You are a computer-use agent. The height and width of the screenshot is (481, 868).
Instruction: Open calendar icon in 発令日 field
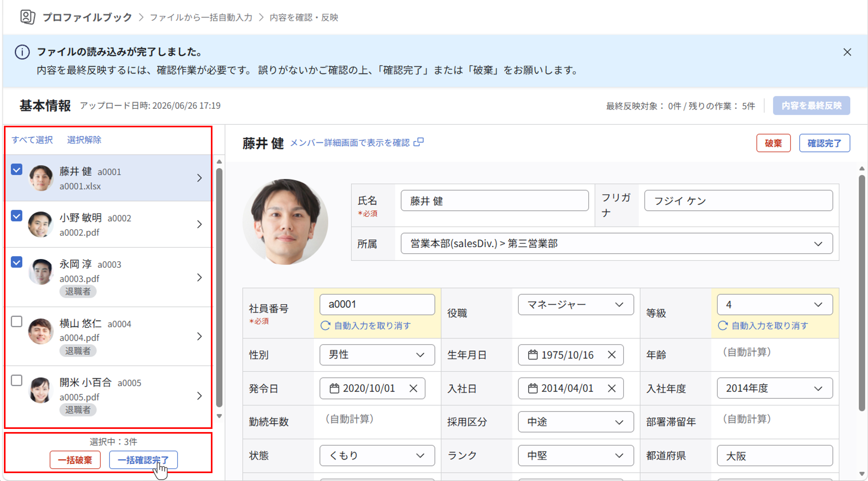[334, 388]
